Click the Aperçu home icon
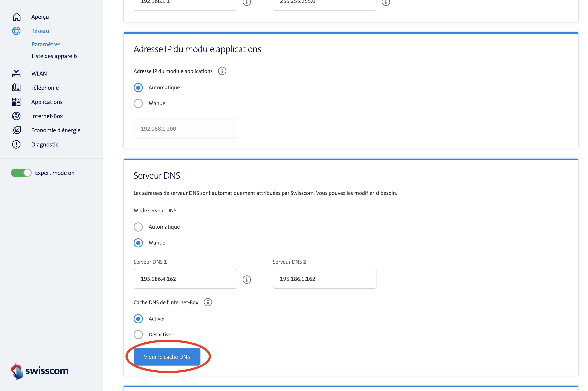 (16, 17)
